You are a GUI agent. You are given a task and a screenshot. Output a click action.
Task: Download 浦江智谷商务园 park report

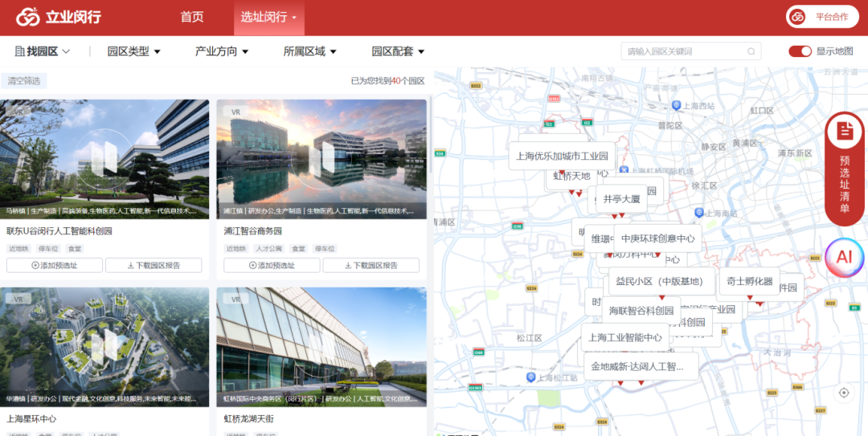pos(371,266)
